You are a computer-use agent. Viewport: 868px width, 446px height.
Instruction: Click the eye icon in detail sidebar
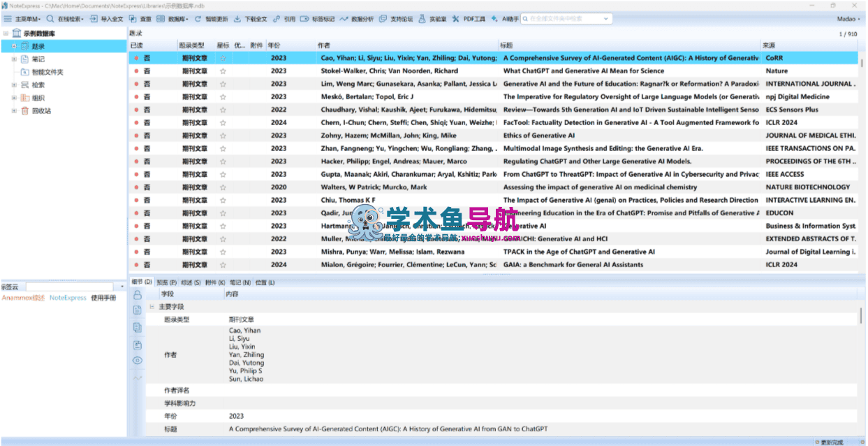tap(137, 361)
